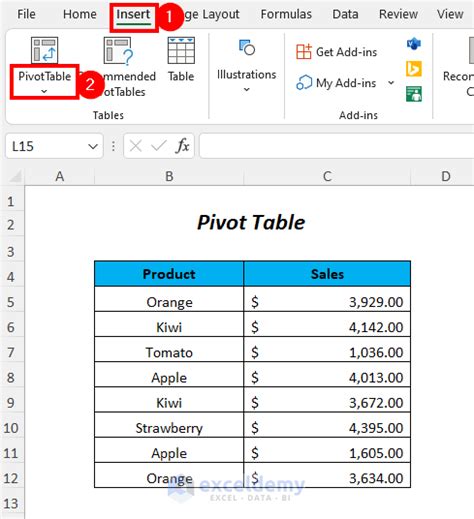
Task: Switch to the Formulas tab
Action: point(286,14)
